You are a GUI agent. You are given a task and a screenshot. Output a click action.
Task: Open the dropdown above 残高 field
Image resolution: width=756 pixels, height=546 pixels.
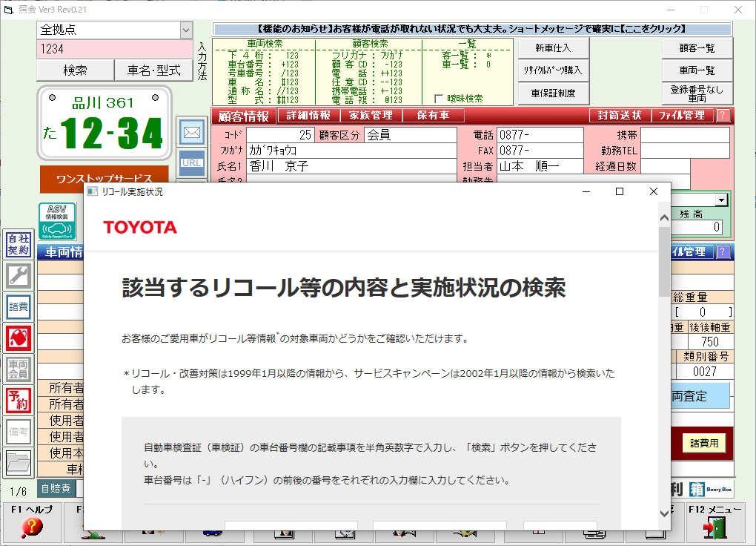click(x=721, y=200)
